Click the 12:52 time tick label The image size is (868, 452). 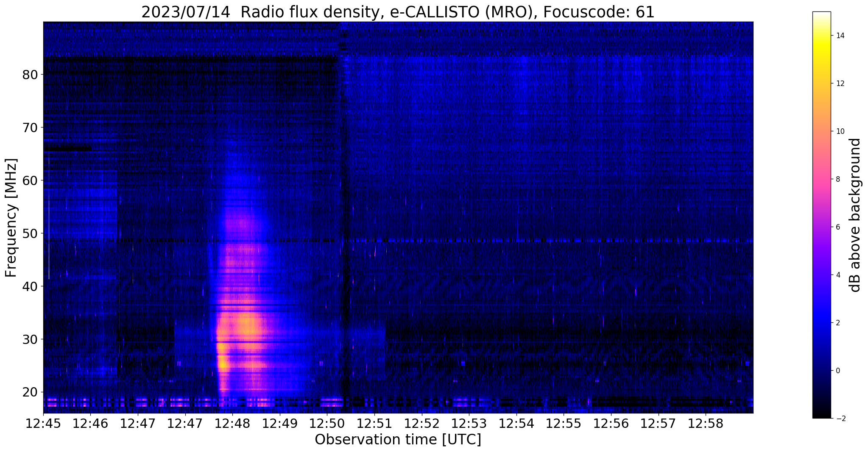(422, 424)
